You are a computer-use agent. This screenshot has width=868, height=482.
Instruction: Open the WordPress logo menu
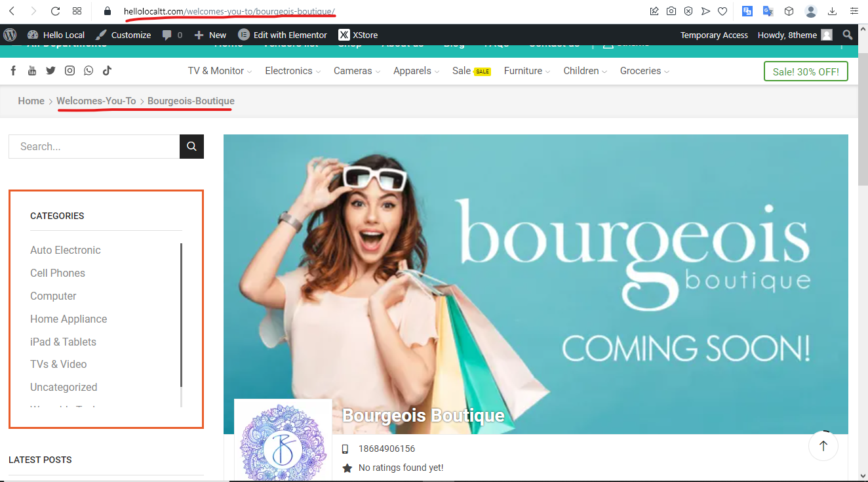tap(10, 35)
